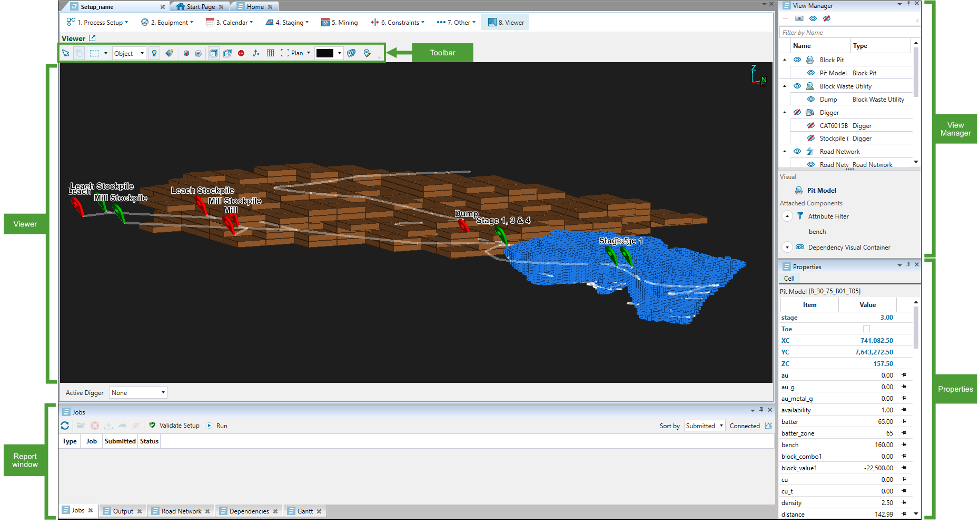Click the axes orientation icon in toolbar
This screenshot has height=524, width=980.
pyautogui.click(x=256, y=53)
